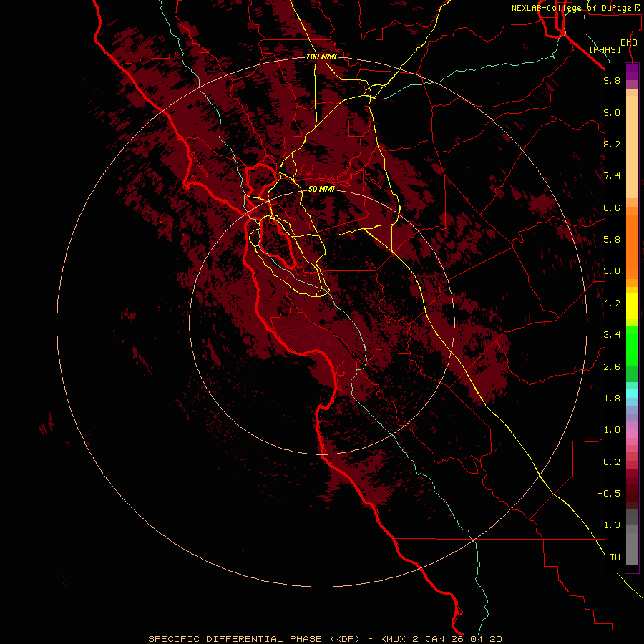The image size is (644, 644).
Task: Click the 2.6 legend value
Action: (612, 367)
